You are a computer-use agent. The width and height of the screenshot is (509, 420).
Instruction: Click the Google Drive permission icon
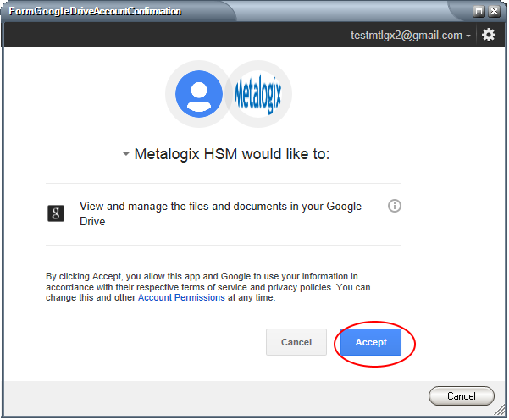(x=56, y=213)
